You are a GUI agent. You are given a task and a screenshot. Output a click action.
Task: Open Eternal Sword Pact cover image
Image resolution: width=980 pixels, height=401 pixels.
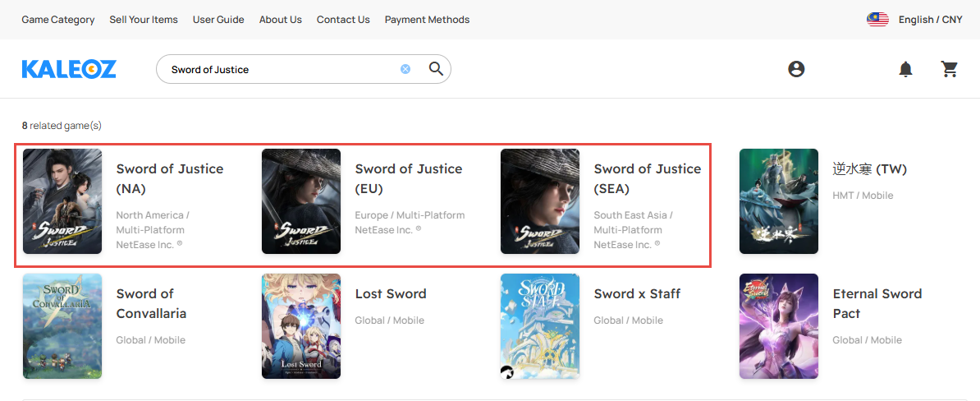pyautogui.click(x=779, y=326)
